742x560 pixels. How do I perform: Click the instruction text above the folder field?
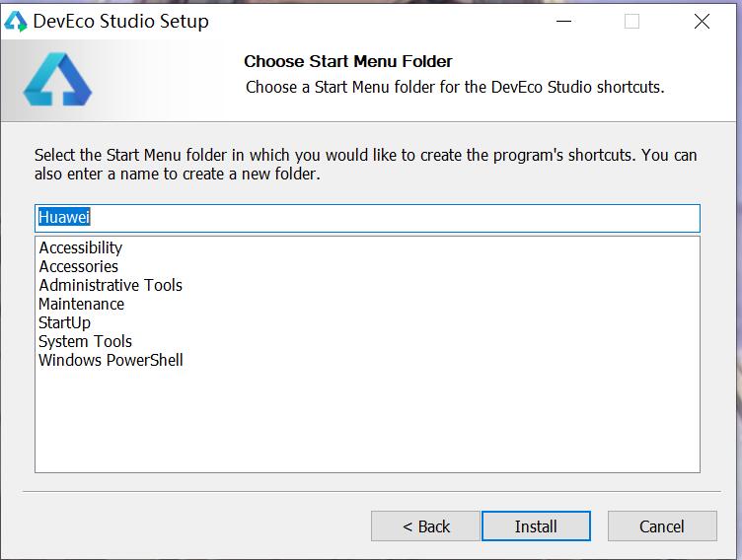(x=365, y=165)
